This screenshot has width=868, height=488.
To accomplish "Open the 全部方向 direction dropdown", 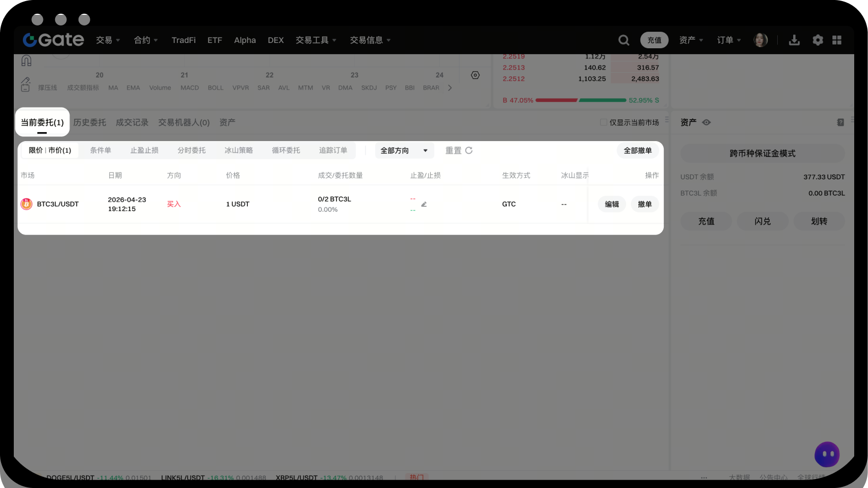I will [x=404, y=151].
